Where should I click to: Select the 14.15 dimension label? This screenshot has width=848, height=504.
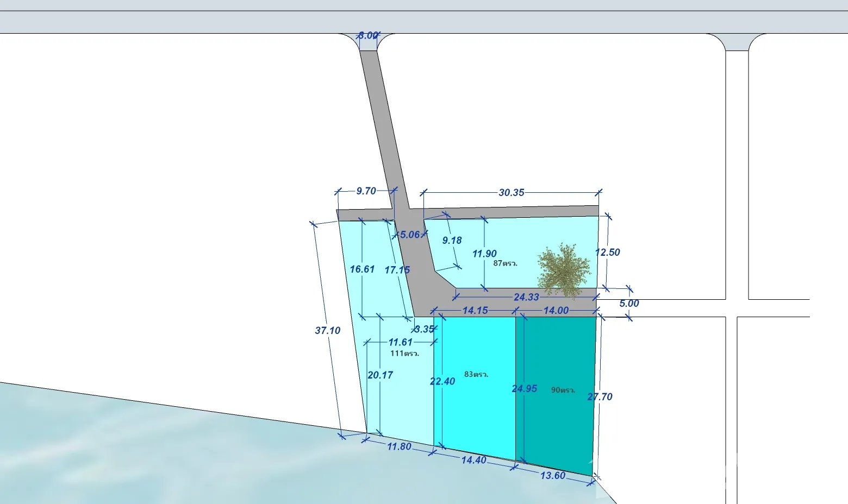(475, 311)
